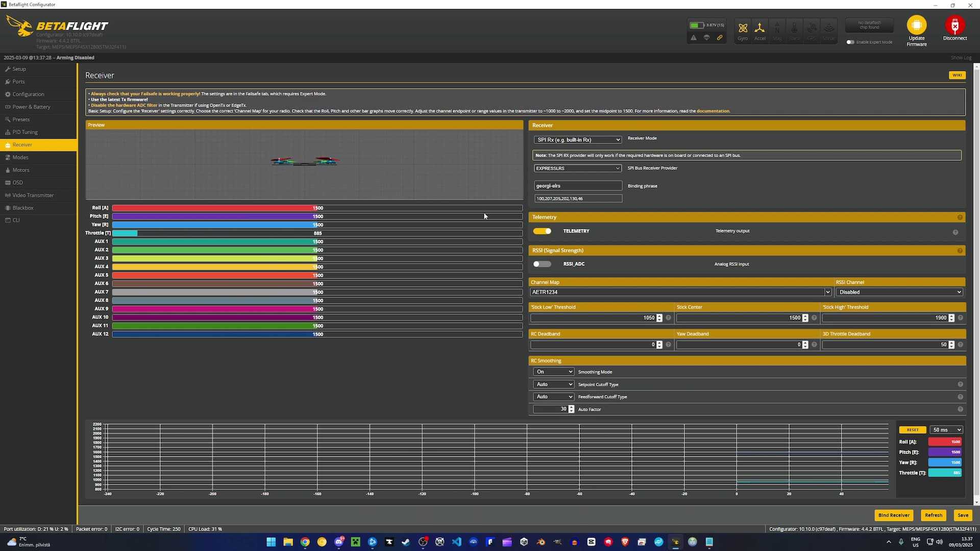Click the GPS sensor icon
Viewport: 980px width, 551px height.
[x=812, y=31]
